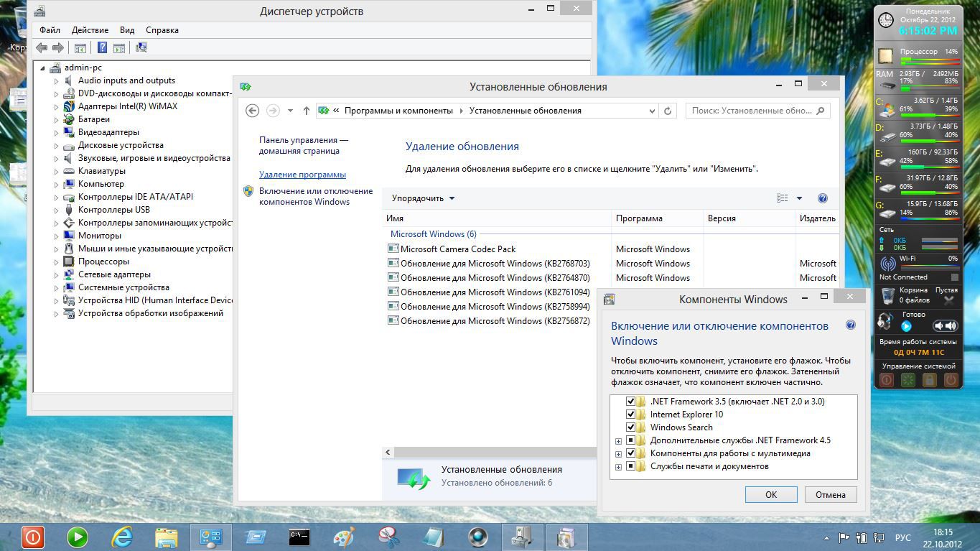The width and height of the screenshot is (980, 551).
Task: Click the padlock icon under Управление системой
Action: coord(930,380)
